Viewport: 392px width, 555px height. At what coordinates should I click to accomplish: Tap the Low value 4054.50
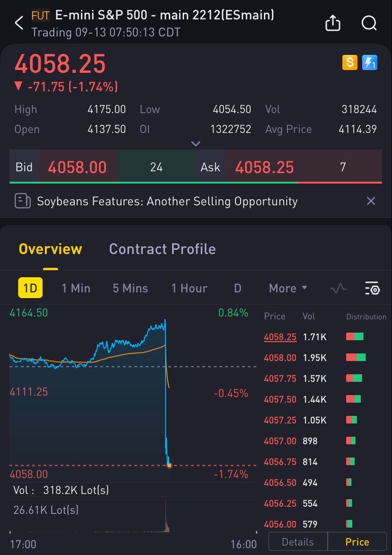[232, 109]
